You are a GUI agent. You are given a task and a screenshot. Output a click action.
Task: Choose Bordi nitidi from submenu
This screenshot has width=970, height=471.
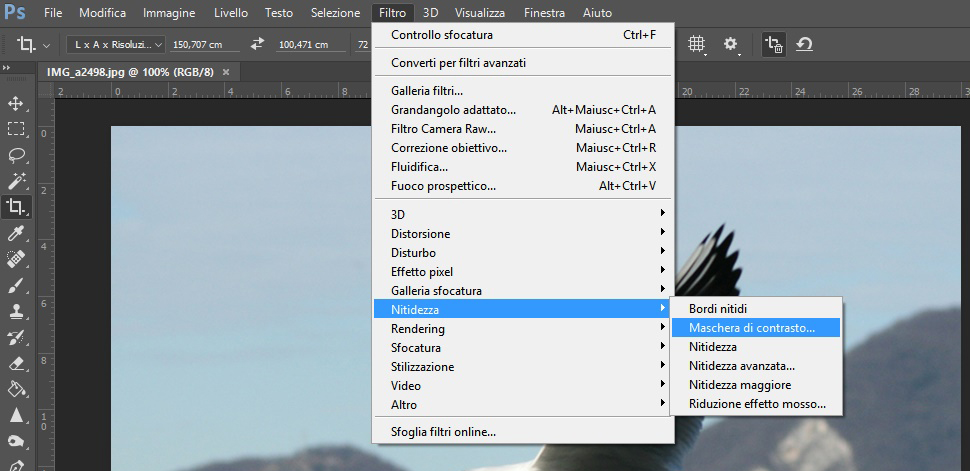pos(756,309)
